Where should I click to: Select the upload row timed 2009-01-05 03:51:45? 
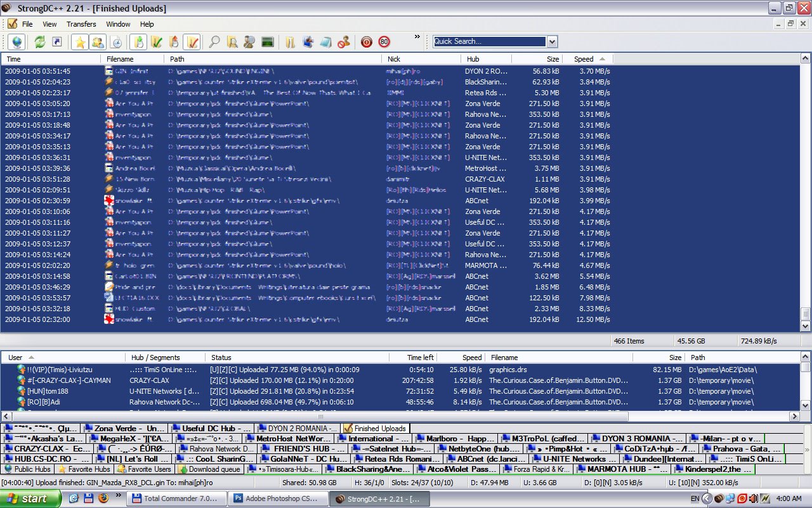coord(306,71)
